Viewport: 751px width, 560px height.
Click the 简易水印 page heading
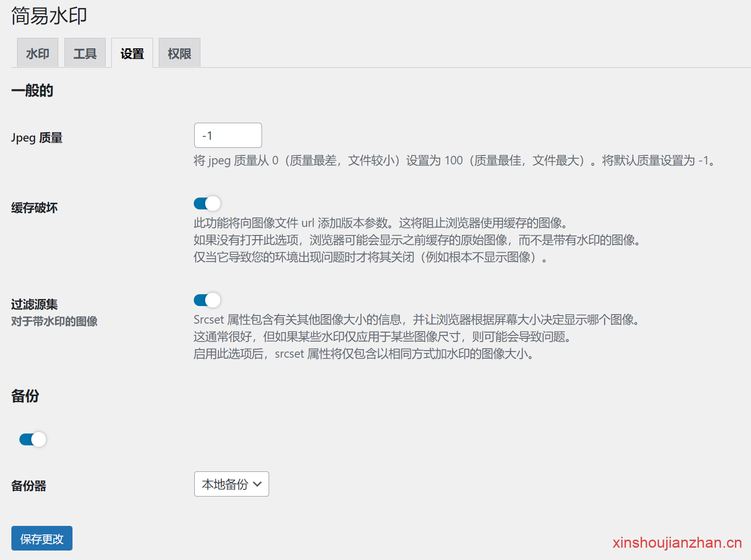49,16
